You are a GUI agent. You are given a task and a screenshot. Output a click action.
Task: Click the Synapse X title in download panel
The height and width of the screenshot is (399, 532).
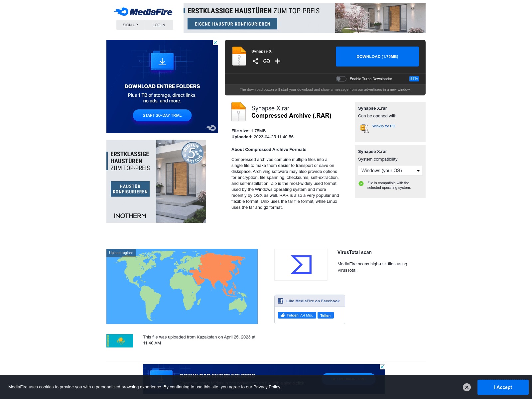(261, 51)
